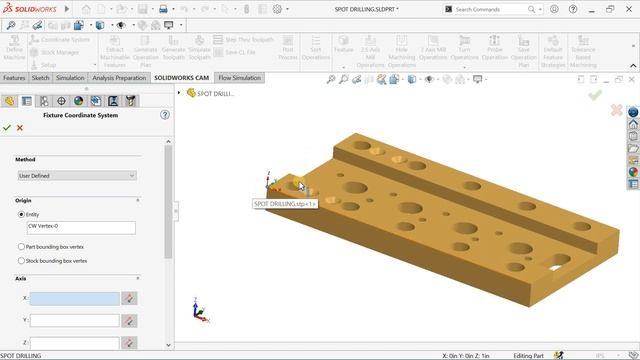
Task: Select the Entity origin radio button
Action: coord(21,214)
